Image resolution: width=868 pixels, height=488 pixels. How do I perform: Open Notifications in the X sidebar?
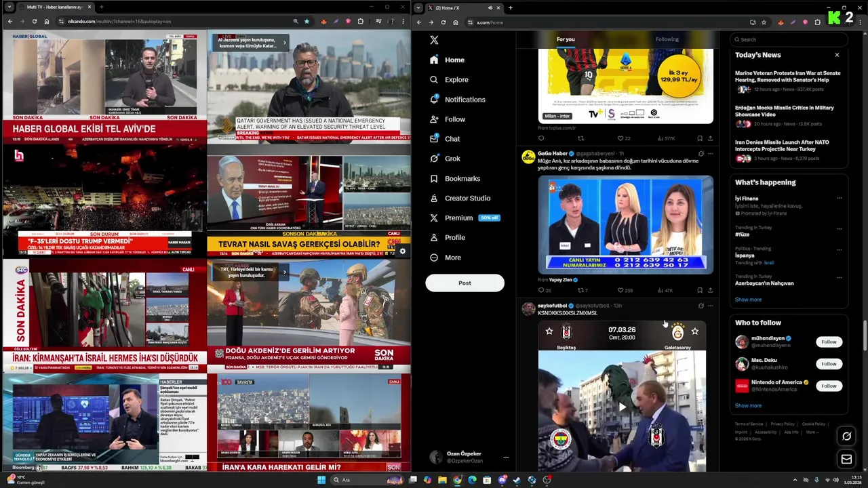point(458,100)
